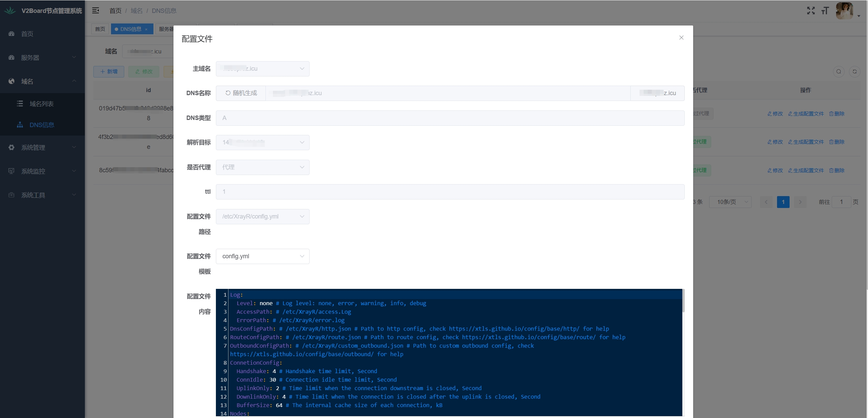
Task: Click the table refresh circle icon
Action: click(854, 72)
